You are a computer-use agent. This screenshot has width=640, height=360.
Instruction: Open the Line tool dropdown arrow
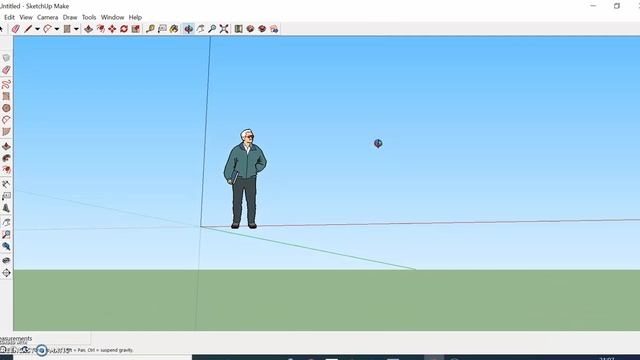coord(37,29)
